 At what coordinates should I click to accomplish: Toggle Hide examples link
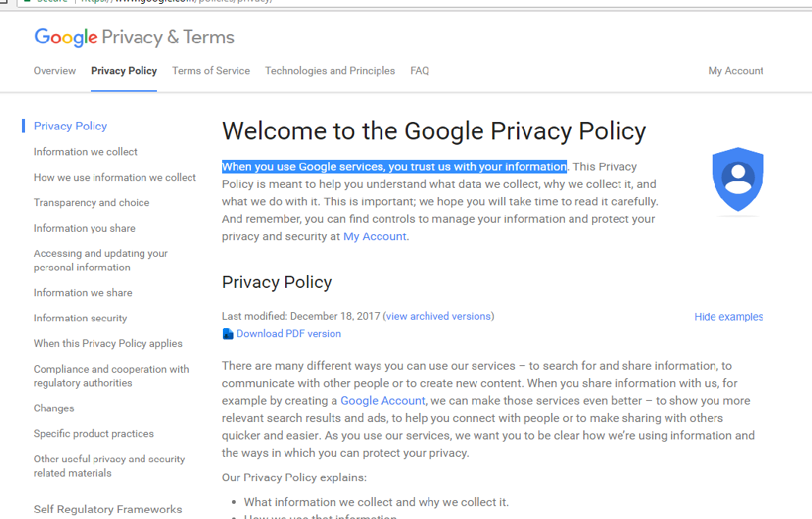(x=728, y=317)
